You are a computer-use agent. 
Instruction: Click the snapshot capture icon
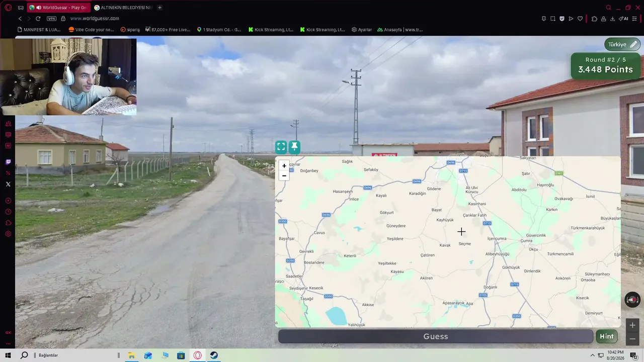click(x=553, y=19)
